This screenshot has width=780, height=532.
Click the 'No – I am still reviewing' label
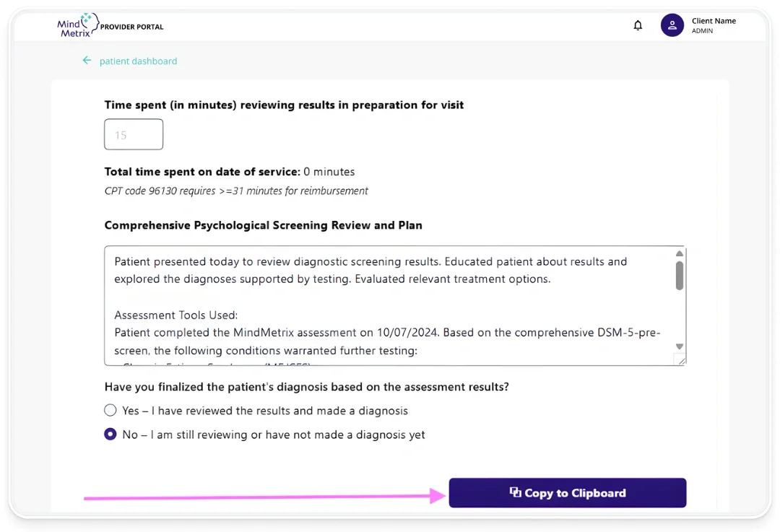[274, 435]
